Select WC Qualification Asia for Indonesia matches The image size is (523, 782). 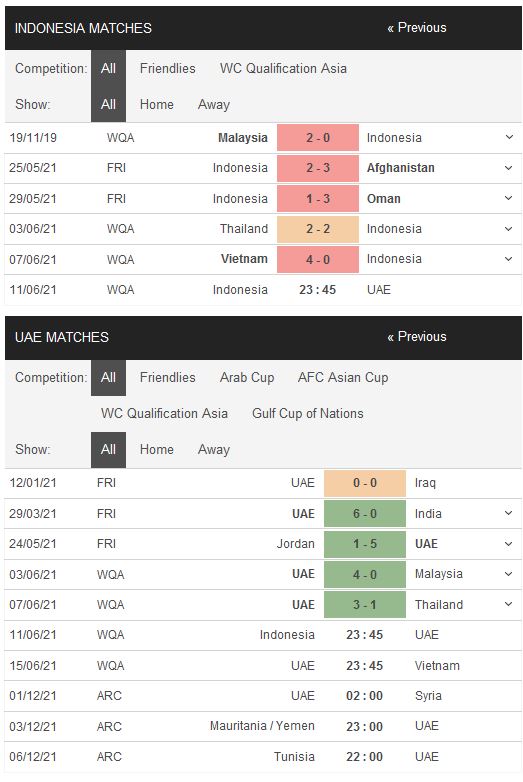[283, 68]
